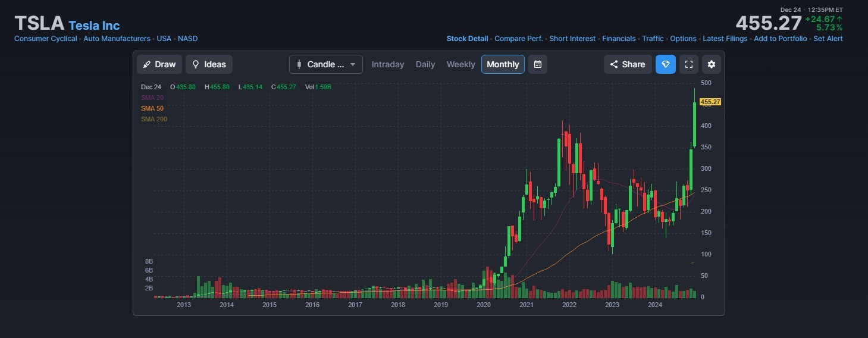868x338 pixels.
Task: Open Auto Manufacturers industry link
Action: click(117, 39)
